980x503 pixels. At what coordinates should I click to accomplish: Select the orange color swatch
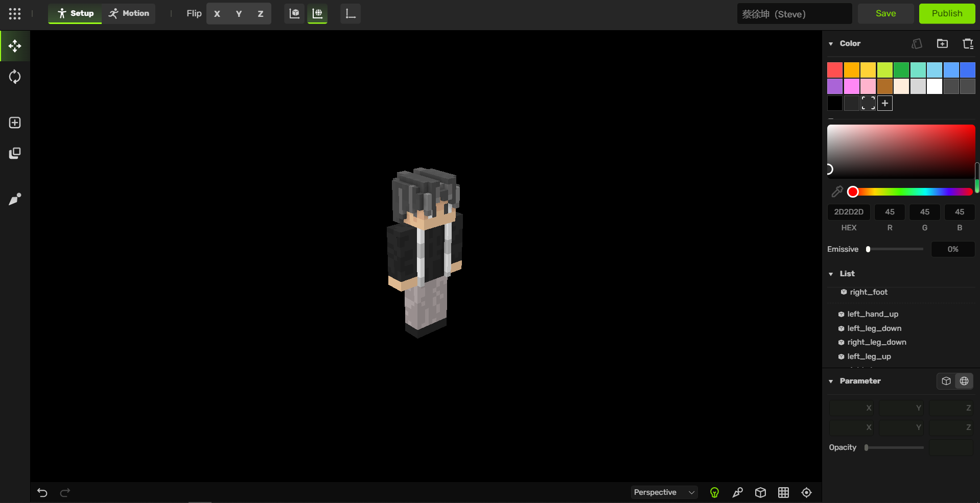click(x=852, y=70)
